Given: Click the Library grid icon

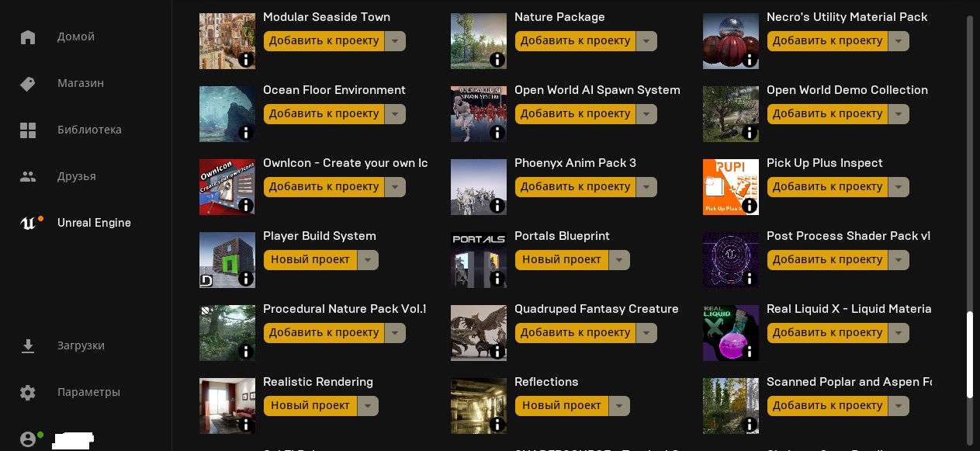Looking at the screenshot, I should tap(28, 130).
